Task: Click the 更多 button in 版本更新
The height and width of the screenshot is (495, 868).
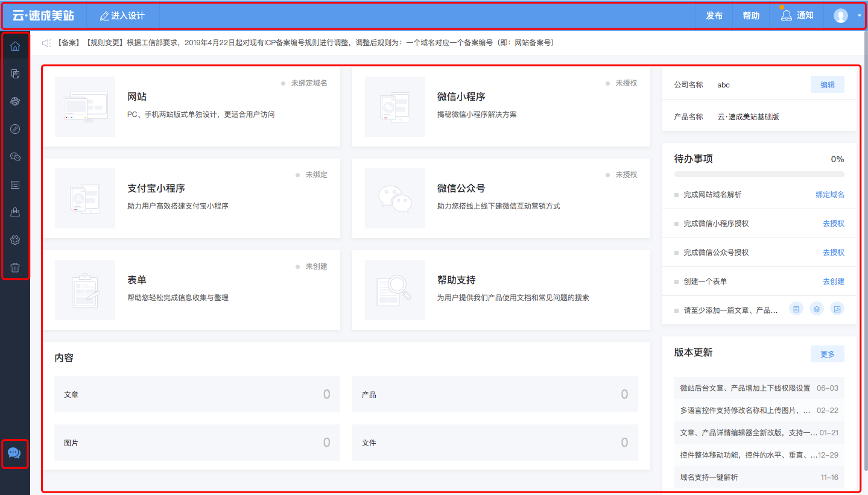Action: pos(828,354)
